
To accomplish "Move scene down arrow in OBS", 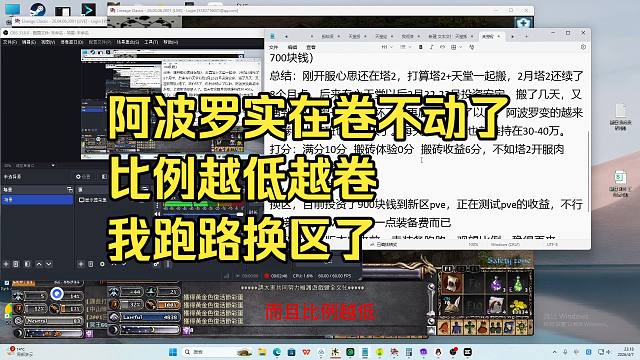I will point(49,264).
